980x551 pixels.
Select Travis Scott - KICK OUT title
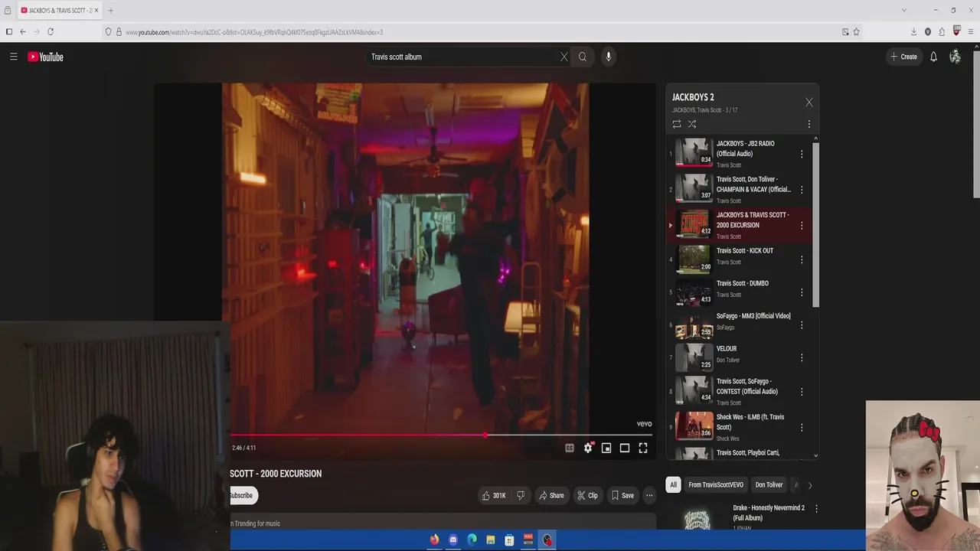745,251
